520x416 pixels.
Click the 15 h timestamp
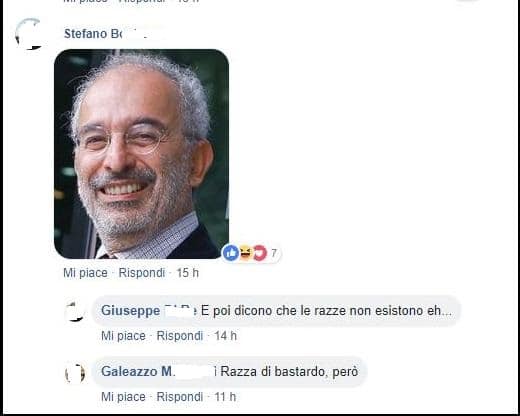pyautogui.click(x=187, y=273)
